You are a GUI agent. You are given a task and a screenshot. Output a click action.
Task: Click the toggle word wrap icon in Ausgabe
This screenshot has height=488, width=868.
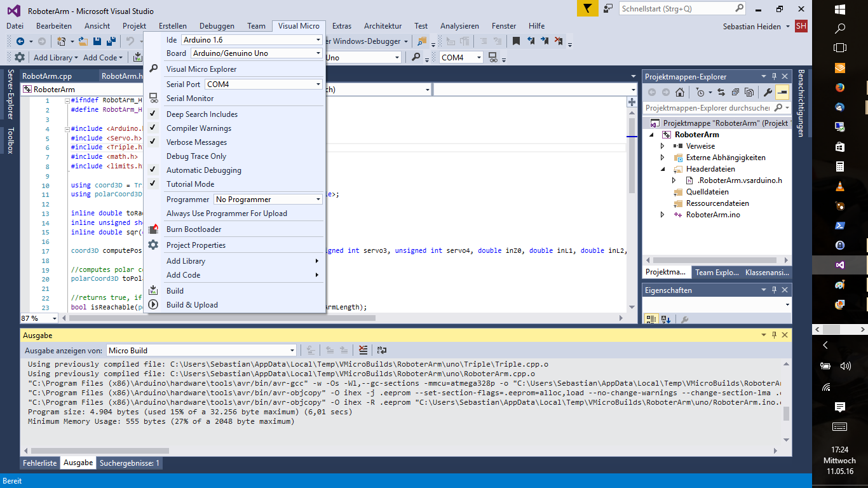tap(382, 350)
